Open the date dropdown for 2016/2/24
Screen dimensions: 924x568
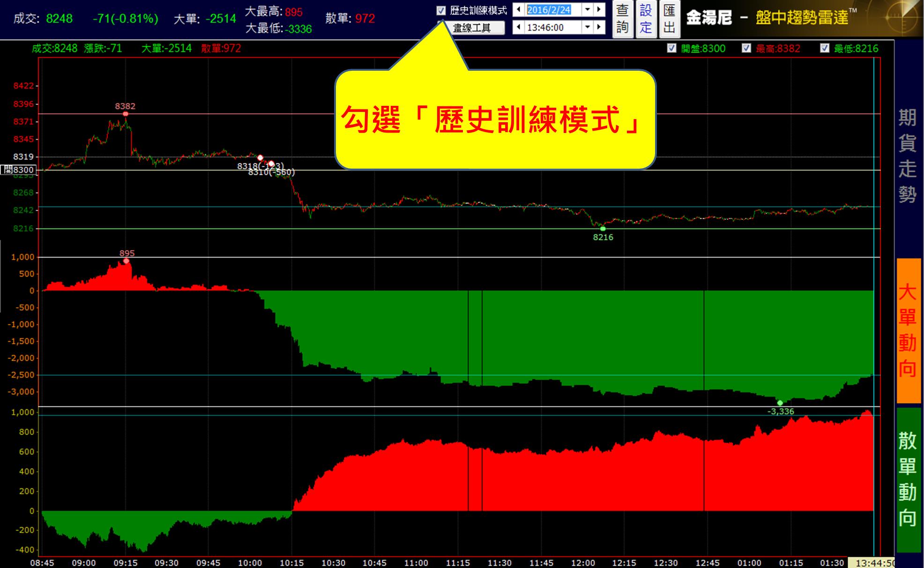[587, 9]
